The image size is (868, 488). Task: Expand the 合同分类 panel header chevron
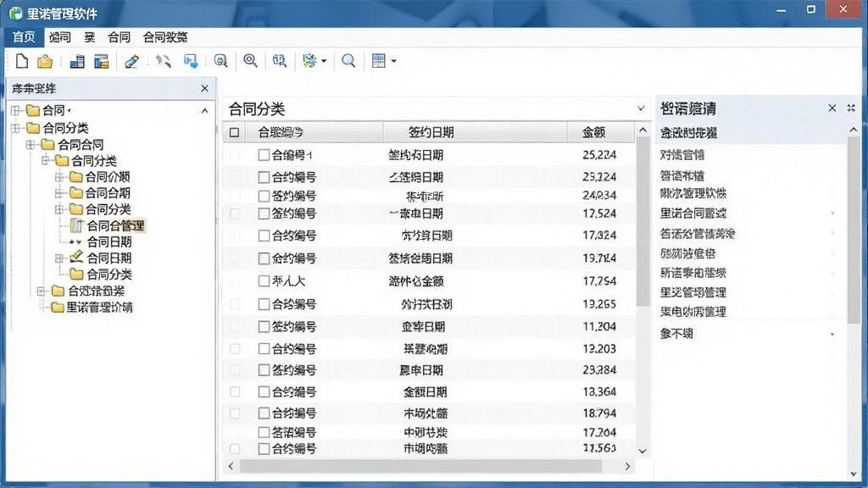pos(641,108)
